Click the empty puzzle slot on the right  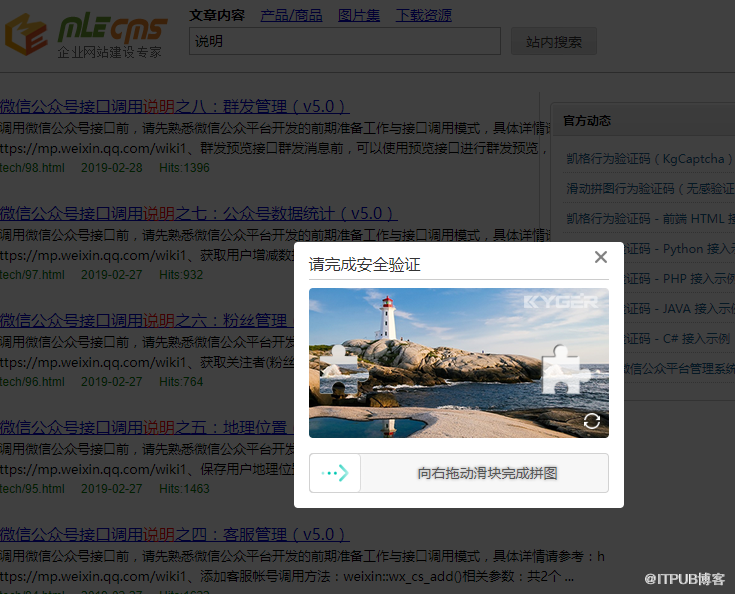(x=560, y=368)
